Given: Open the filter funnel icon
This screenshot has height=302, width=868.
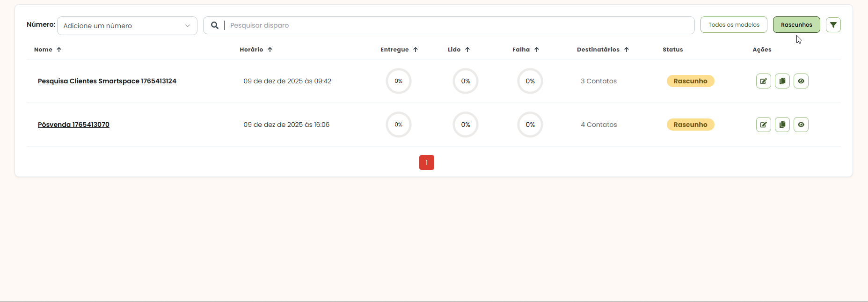Looking at the screenshot, I should [x=833, y=25].
